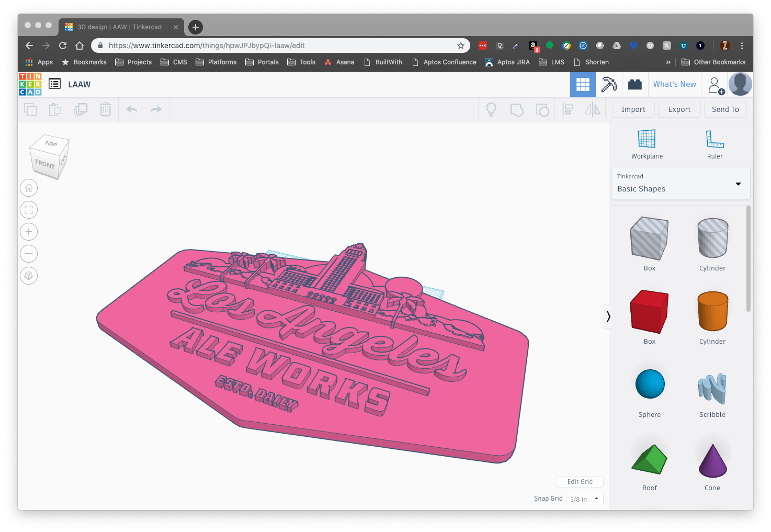Pick the purple Cone shape
Viewport: 771px width, 532px height.
pyautogui.click(x=713, y=460)
